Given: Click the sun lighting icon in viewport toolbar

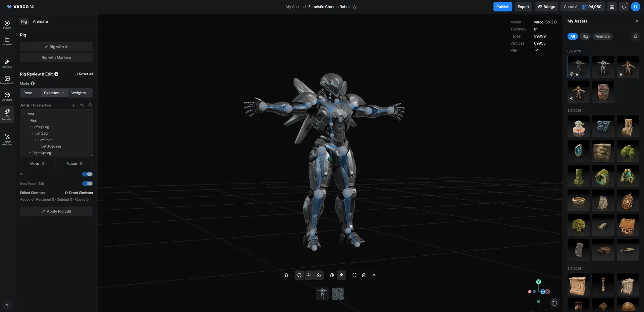Looking at the screenshot, I should pos(374,275).
